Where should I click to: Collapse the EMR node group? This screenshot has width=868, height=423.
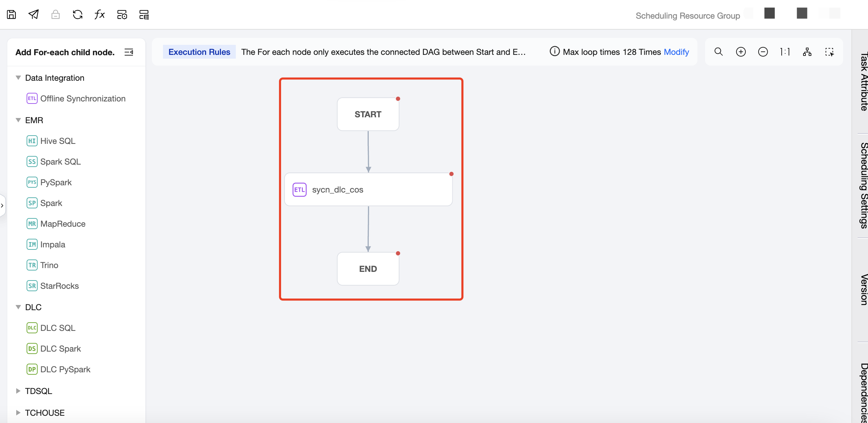click(18, 120)
